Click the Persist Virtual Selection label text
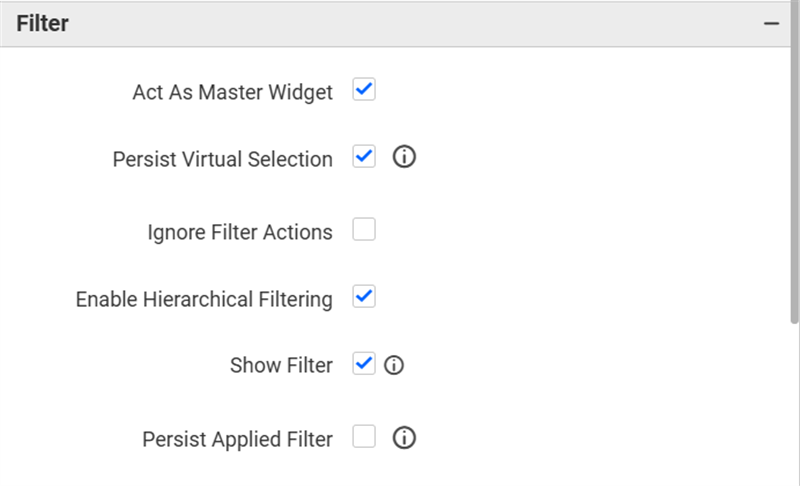Image resolution: width=800 pixels, height=486 pixels. (222, 159)
